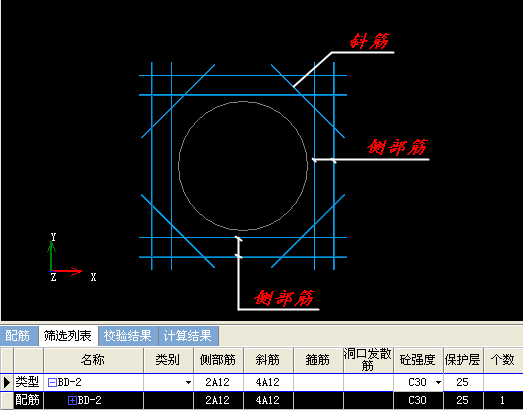
Task: Switch to the 配筋 tab
Action: [18, 336]
